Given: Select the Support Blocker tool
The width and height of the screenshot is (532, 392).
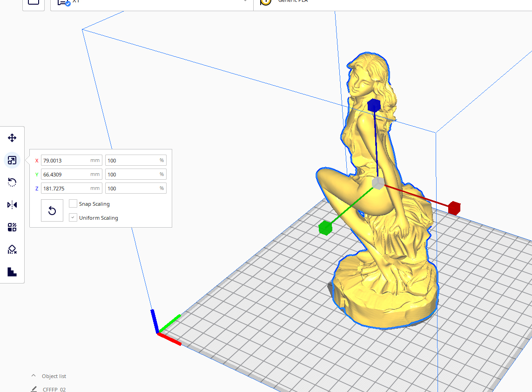Looking at the screenshot, I should 12,250.
